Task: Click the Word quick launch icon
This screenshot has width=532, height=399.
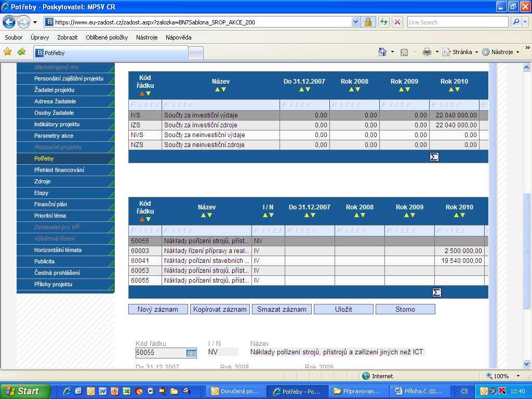Action: pos(102,391)
